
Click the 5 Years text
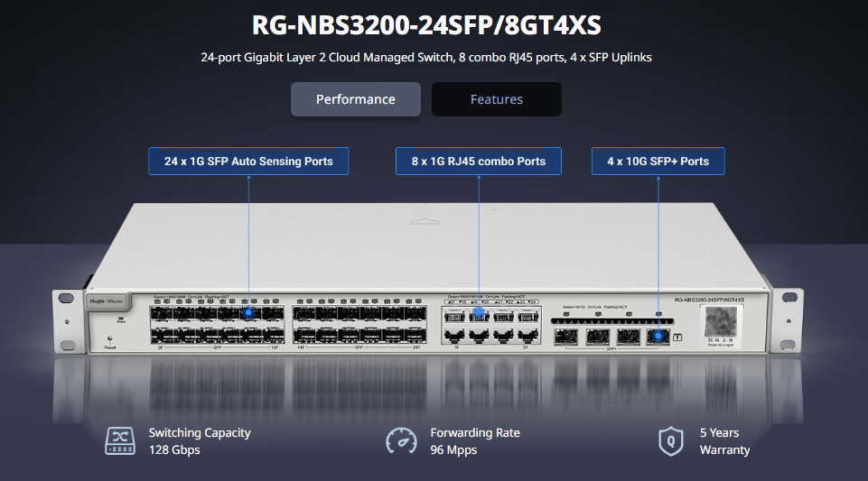(x=719, y=433)
